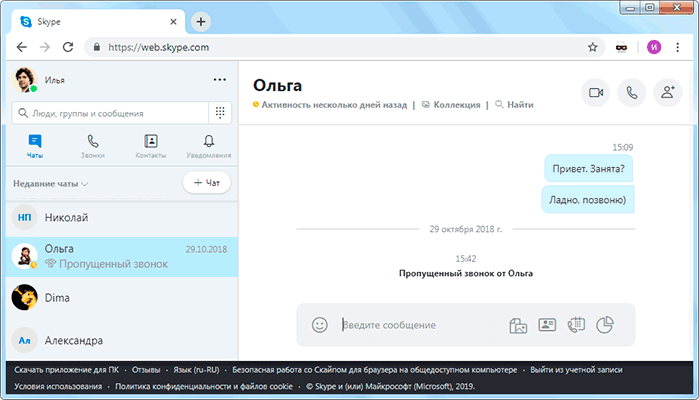Click the Ладно, позвоню) message bubble
The image size is (699, 400).
588,200
